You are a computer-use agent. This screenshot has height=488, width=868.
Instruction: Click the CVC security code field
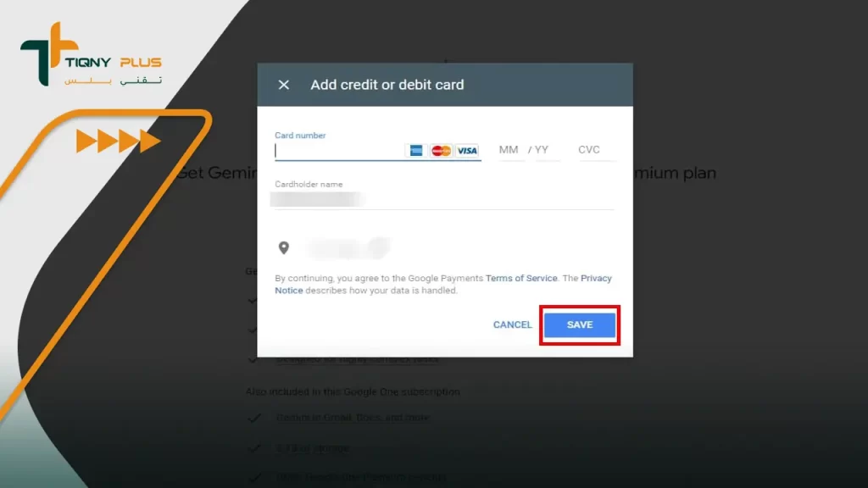point(596,150)
